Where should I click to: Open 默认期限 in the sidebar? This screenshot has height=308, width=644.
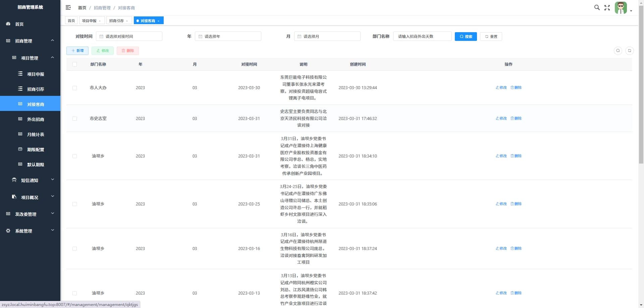(x=30, y=165)
